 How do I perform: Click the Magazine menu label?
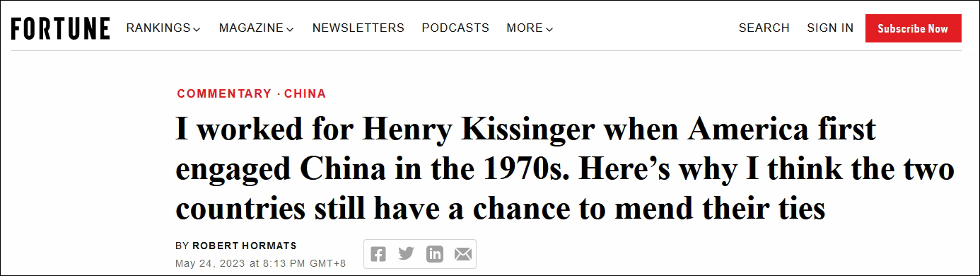[x=252, y=28]
